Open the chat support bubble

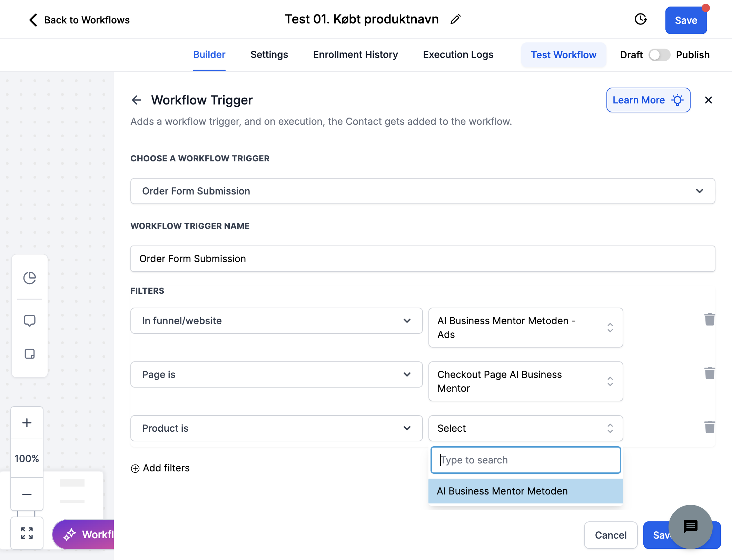point(690,527)
